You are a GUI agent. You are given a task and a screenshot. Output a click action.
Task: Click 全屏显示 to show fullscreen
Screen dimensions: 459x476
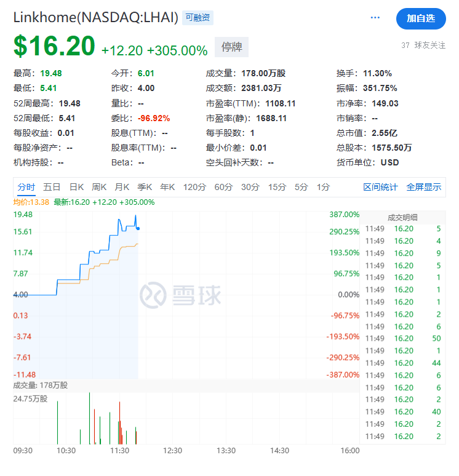point(423,187)
